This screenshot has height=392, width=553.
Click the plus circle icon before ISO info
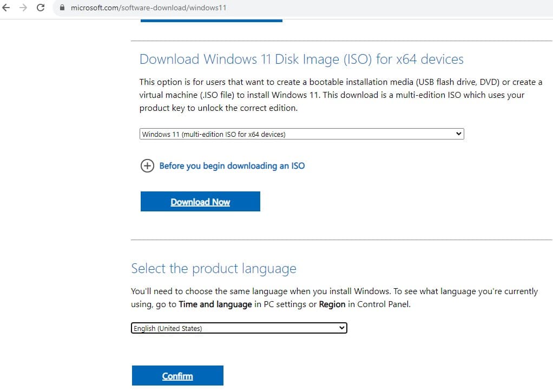point(147,166)
